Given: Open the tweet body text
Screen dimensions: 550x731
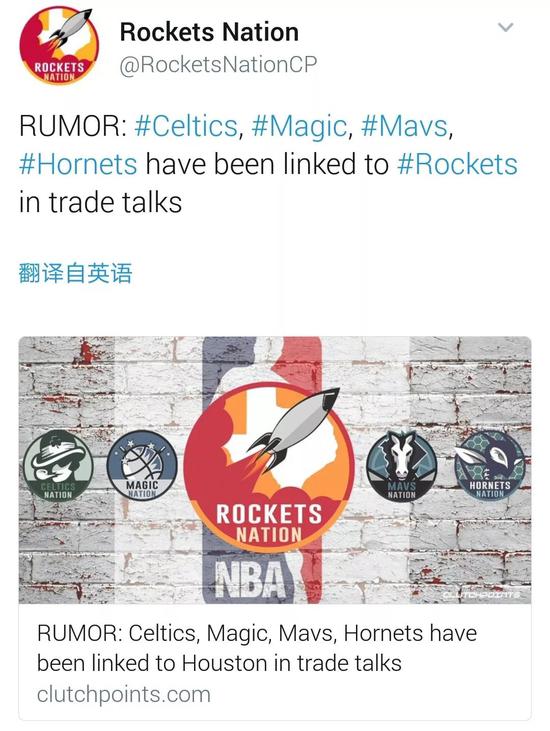Looking at the screenshot, I should pos(268,165).
